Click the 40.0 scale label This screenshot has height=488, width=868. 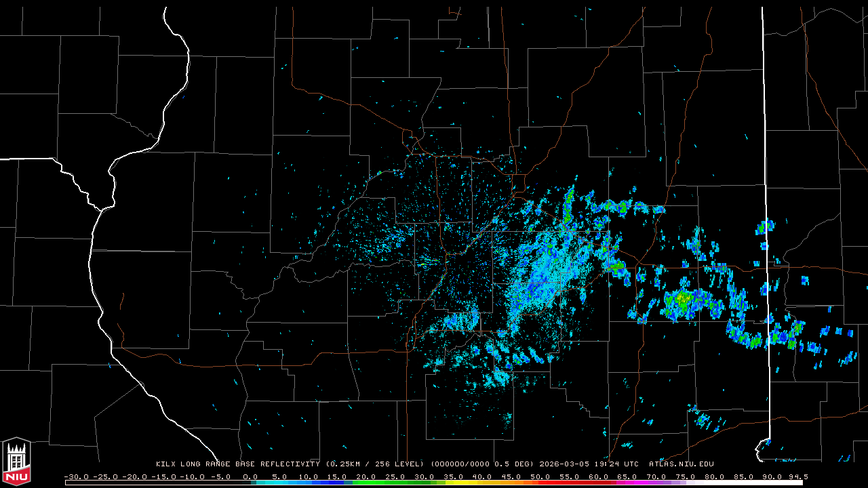tap(483, 477)
